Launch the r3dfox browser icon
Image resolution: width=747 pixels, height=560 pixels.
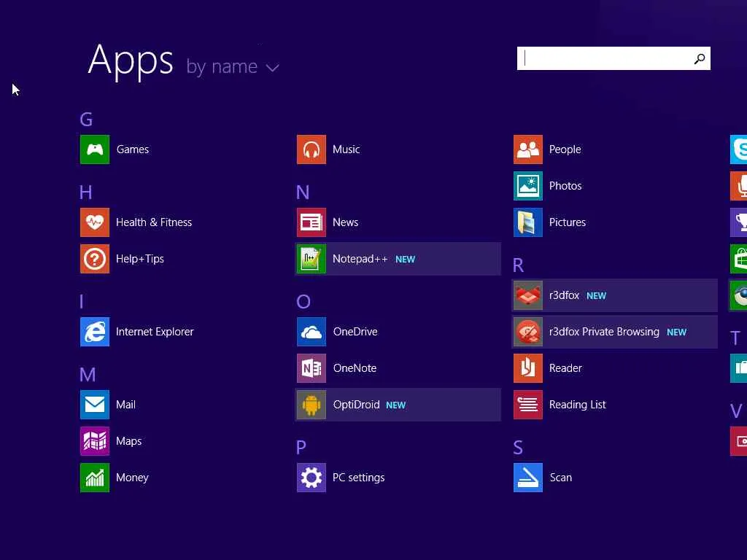(x=528, y=295)
